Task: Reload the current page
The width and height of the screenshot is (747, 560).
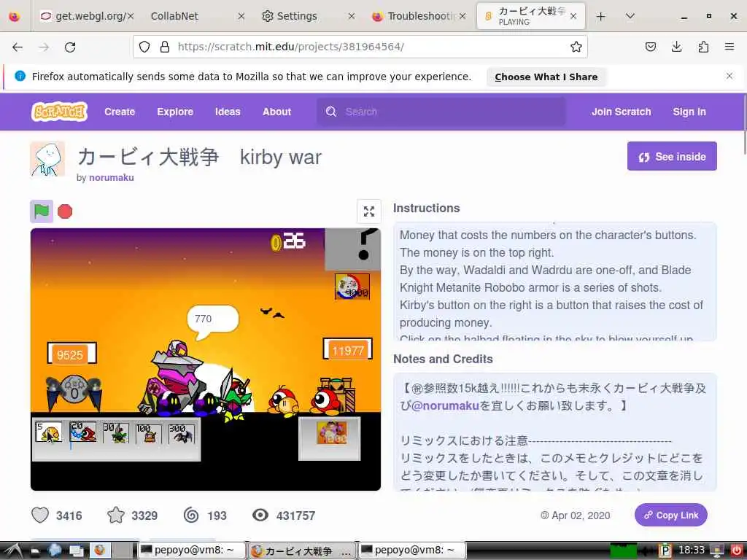Action: [70, 47]
